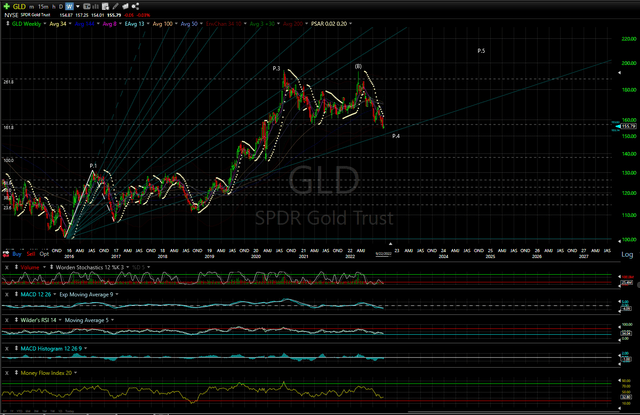Open the Worden Stochastics 12 %K 3 dropdown
The image size is (640, 415).
127,267
